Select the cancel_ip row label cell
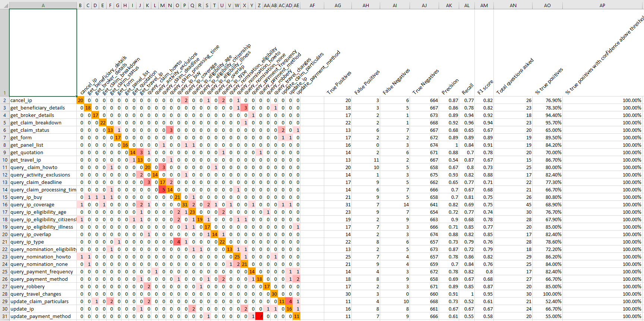Screen dimensions: 644x321 pyautogui.click(x=43, y=100)
